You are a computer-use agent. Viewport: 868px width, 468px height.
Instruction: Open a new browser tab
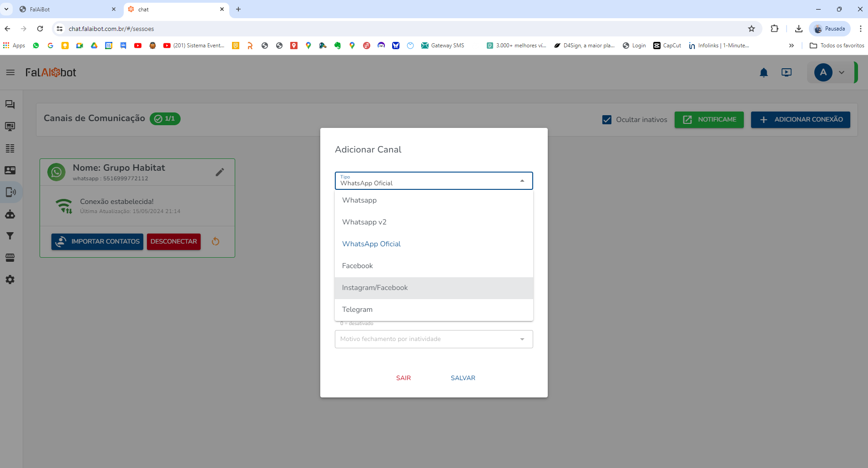(x=238, y=9)
